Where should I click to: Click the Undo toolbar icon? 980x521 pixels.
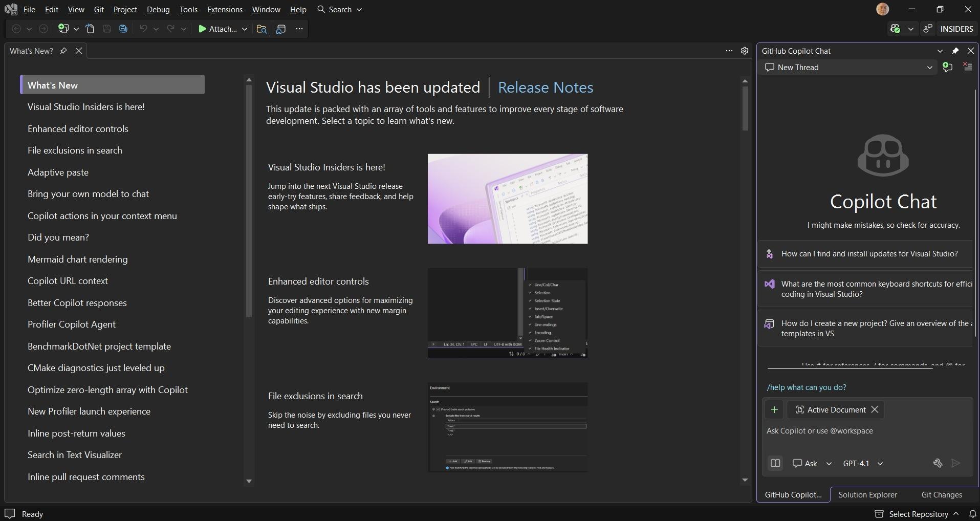coord(143,29)
